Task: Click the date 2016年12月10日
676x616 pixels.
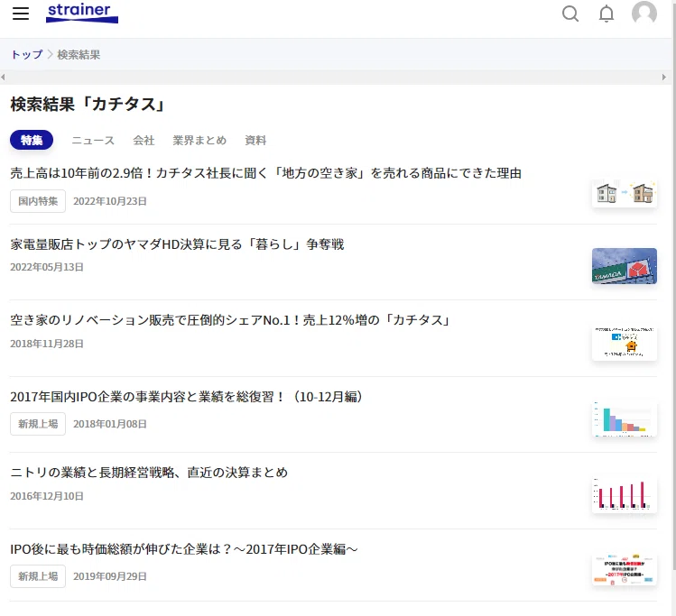Action: [x=47, y=496]
